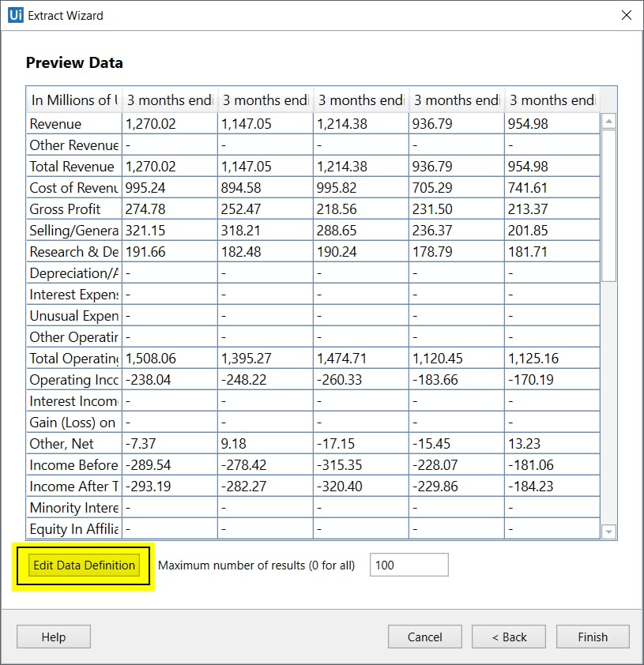Click the UiPath logo icon in title bar
This screenshot has width=644, height=665.
click(x=16, y=15)
